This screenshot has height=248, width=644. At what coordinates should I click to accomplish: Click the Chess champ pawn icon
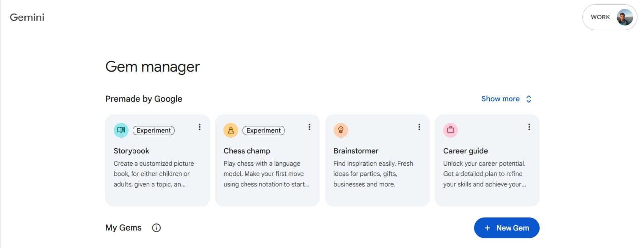231,130
